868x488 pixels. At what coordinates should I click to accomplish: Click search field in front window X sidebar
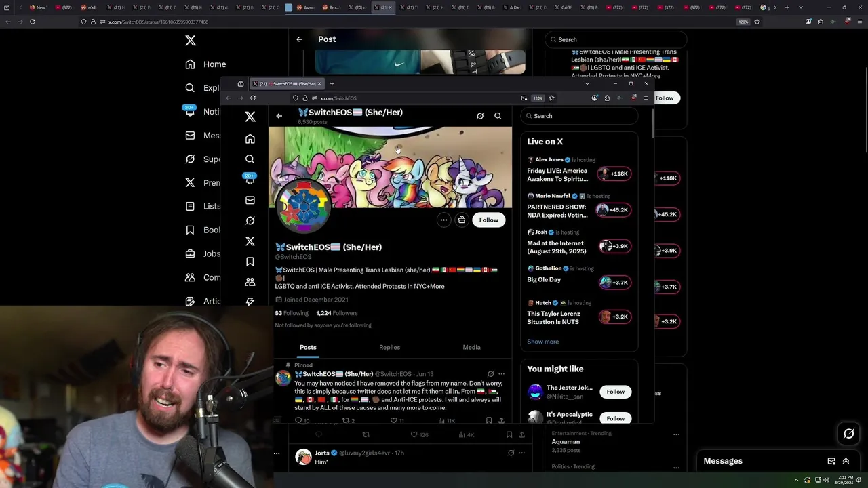click(579, 116)
